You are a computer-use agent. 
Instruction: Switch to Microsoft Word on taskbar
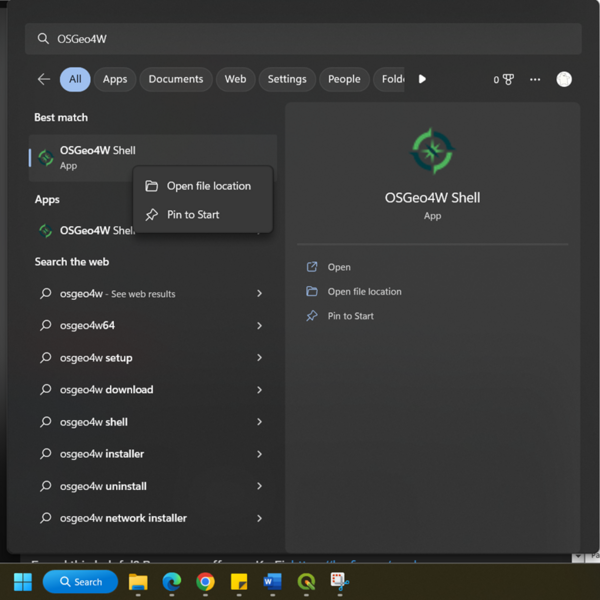coord(272,582)
